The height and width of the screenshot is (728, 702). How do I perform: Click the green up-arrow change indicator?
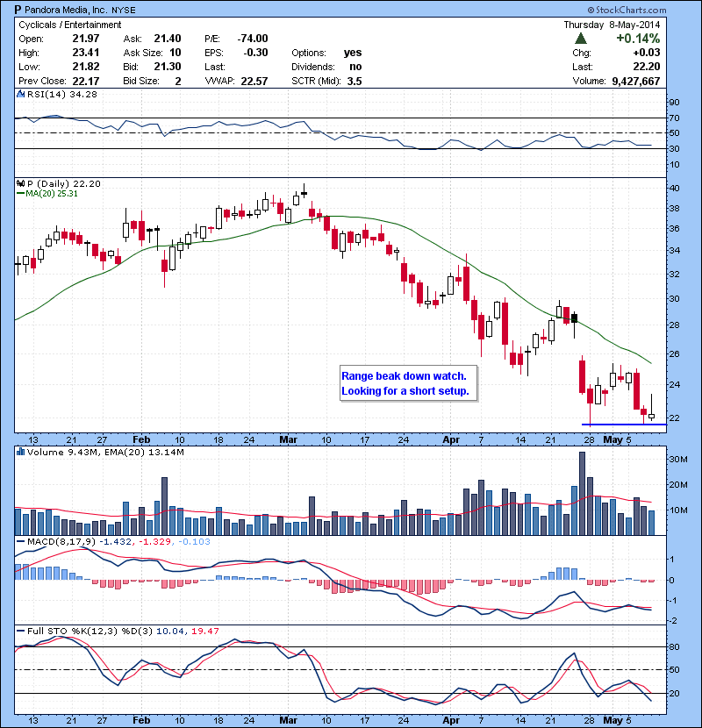point(581,38)
